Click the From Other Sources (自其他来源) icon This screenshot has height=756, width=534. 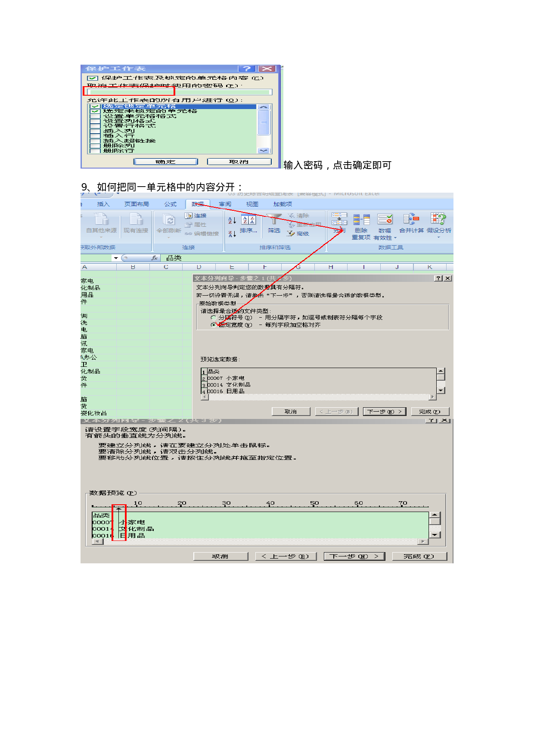102,219
